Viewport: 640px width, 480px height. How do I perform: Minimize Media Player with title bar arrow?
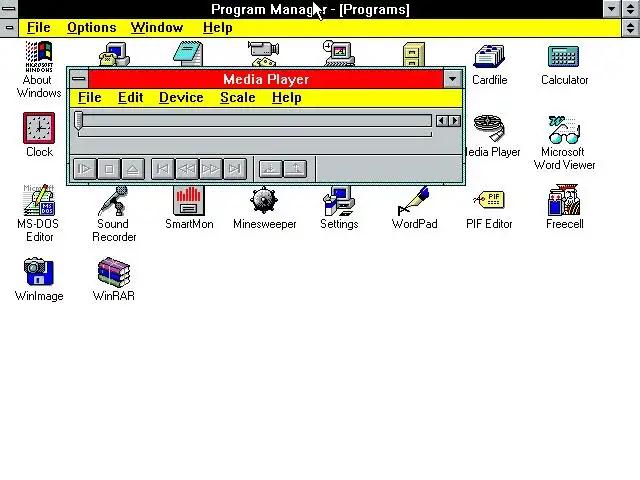(x=452, y=79)
